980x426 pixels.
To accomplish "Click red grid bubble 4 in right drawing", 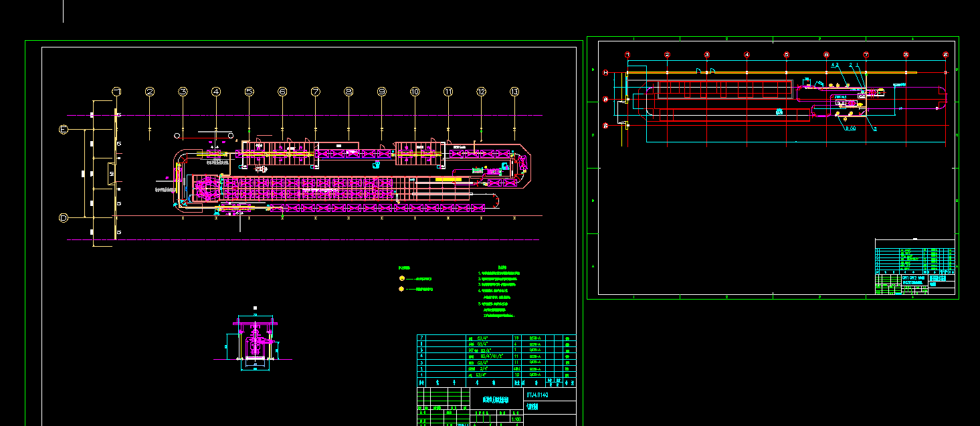I will 747,55.
